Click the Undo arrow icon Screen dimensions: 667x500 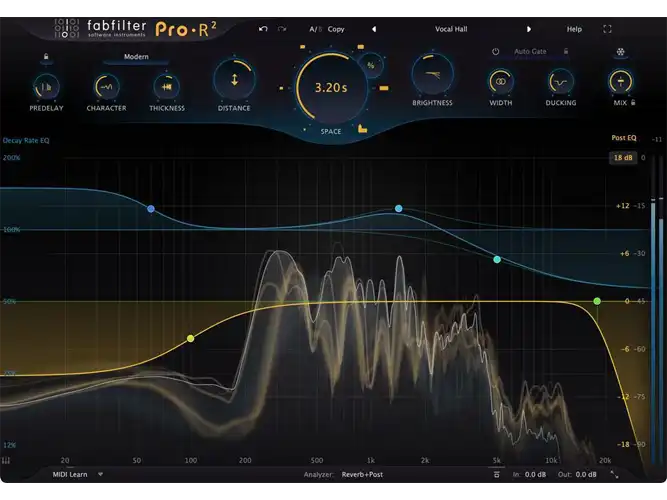pos(263,29)
